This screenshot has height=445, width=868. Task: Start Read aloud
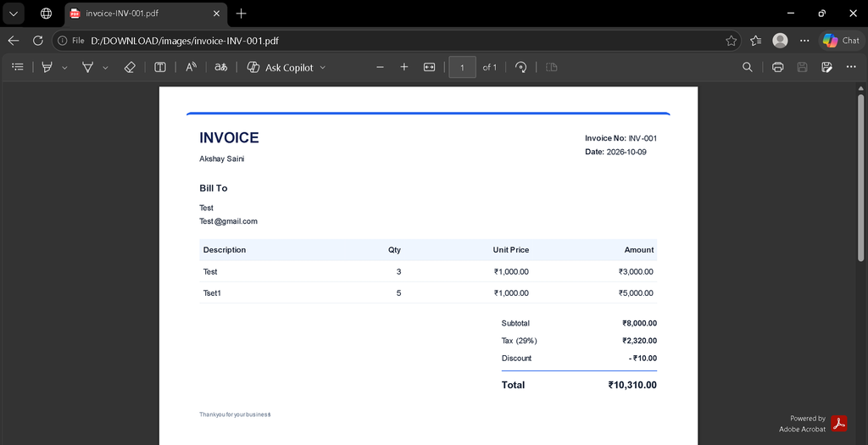click(191, 67)
